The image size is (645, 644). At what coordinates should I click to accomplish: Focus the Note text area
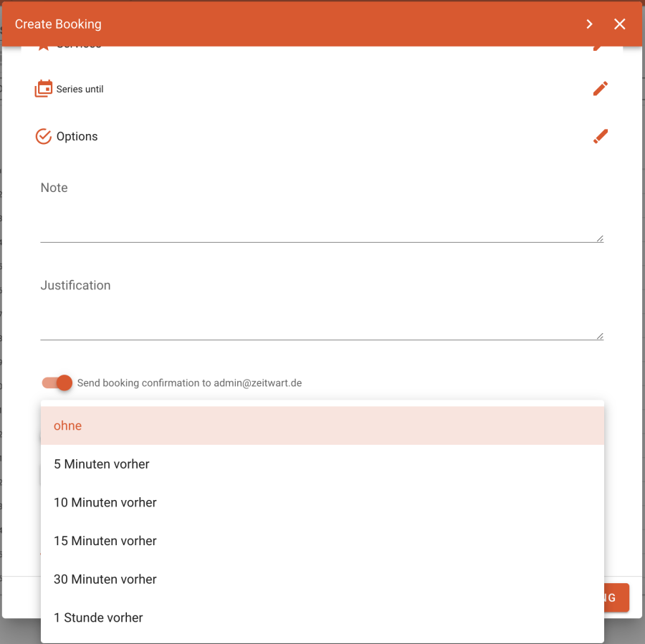(321, 218)
